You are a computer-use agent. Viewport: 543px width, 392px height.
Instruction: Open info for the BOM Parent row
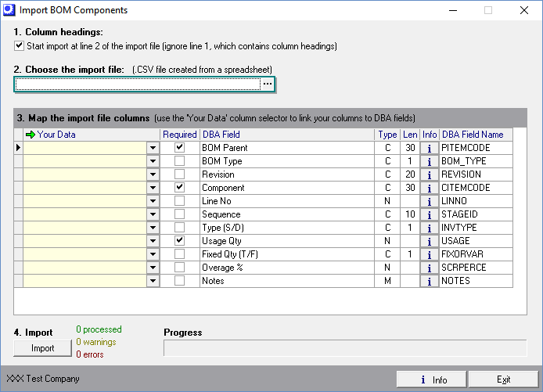tap(430, 148)
